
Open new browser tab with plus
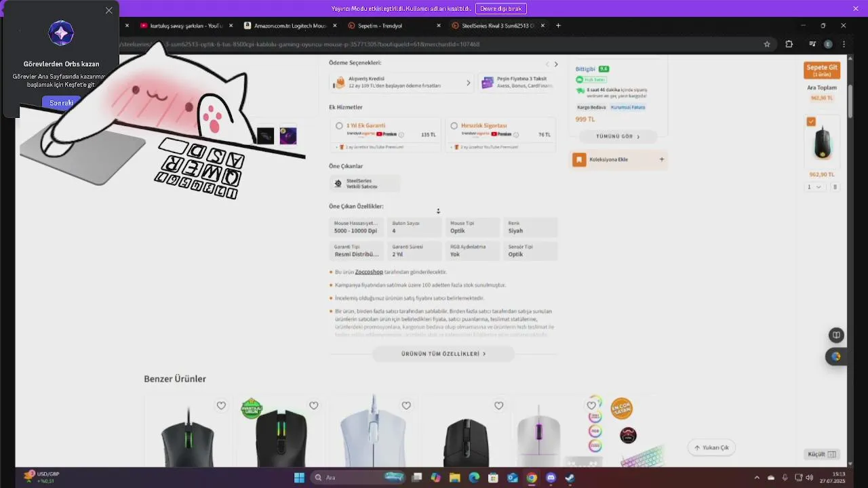[x=558, y=26]
